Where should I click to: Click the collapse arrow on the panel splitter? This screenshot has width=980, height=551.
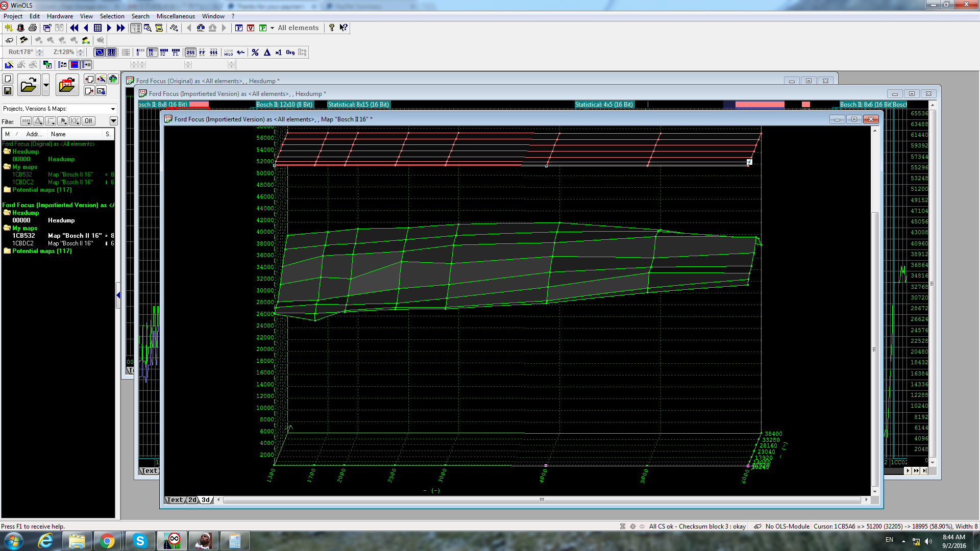click(x=118, y=295)
